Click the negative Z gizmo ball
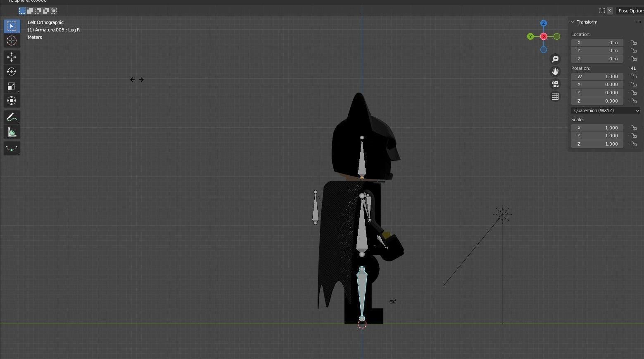This screenshot has width=644, height=359. click(x=544, y=50)
